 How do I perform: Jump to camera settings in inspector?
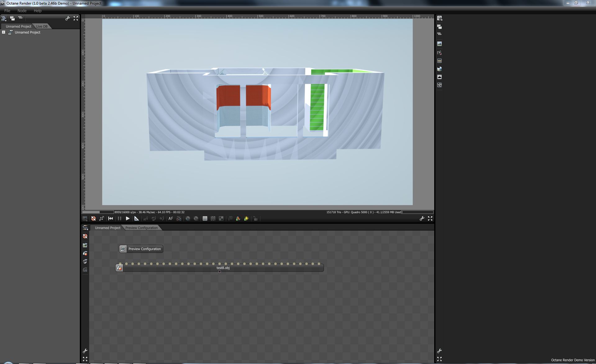439,53
